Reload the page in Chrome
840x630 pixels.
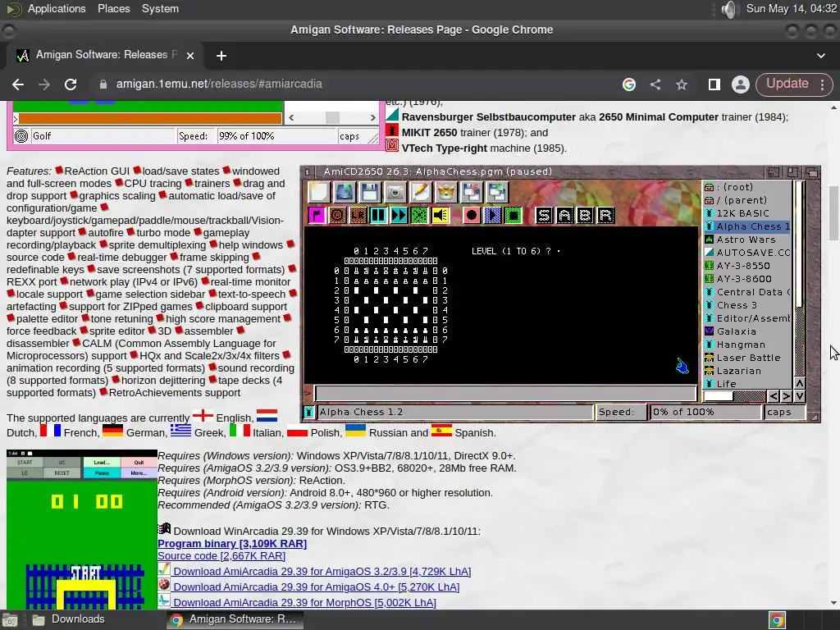click(71, 84)
